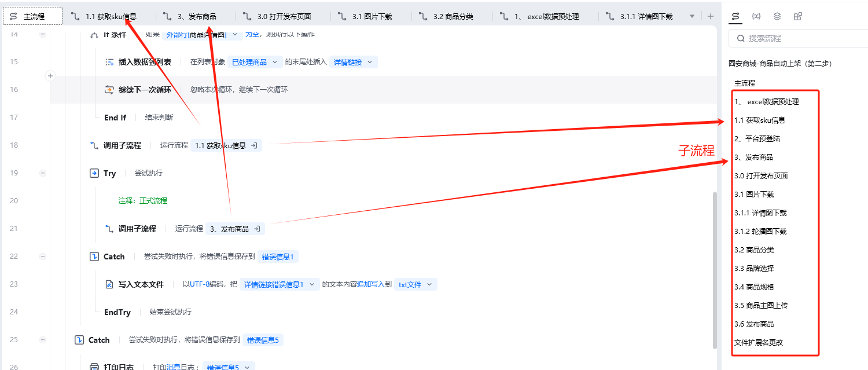Insert instruction with plus above line 16
The height and width of the screenshot is (370, 868).
(50, 76)
